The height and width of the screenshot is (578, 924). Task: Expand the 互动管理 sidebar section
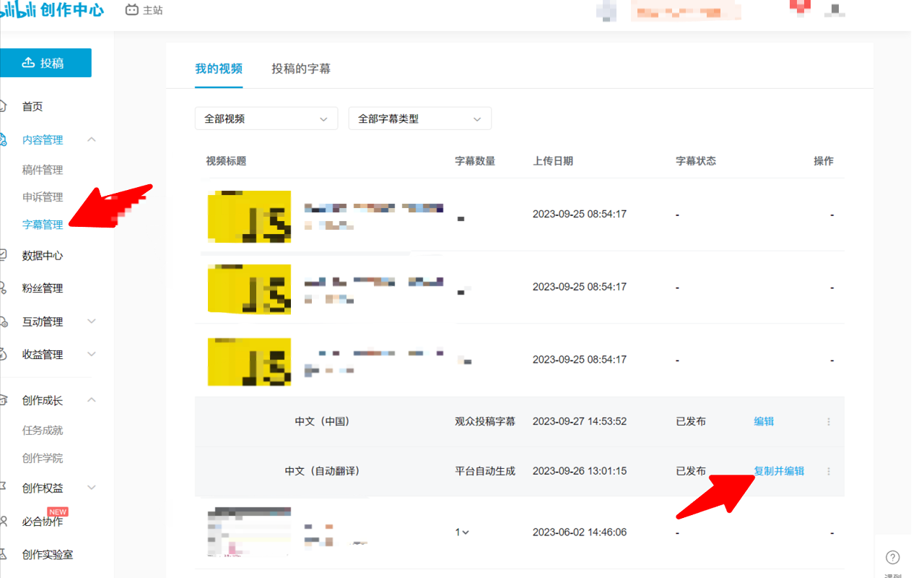pos(91,322)
